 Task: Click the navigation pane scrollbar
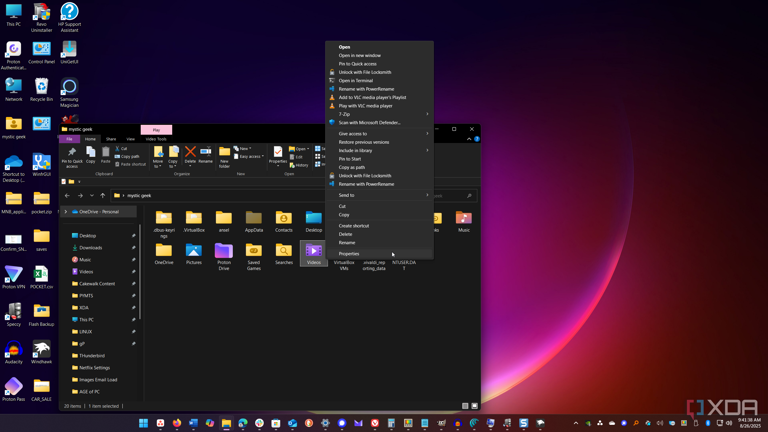[x=140, y=271]
